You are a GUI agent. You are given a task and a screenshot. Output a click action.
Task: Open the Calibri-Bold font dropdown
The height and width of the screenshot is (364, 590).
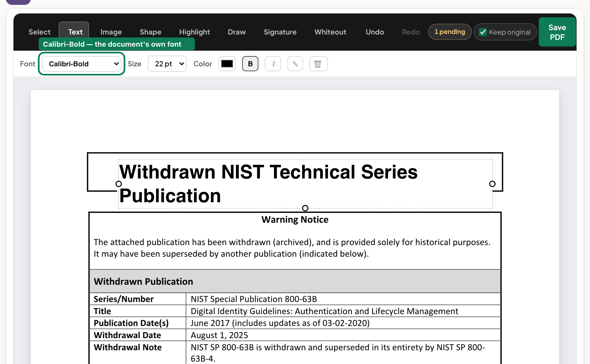pos(81,64)
